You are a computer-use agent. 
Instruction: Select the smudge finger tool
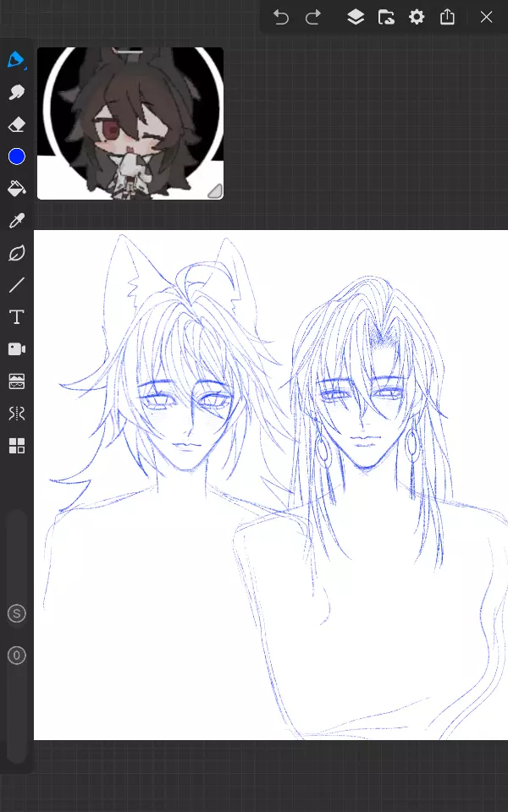[x=16, y=92]
